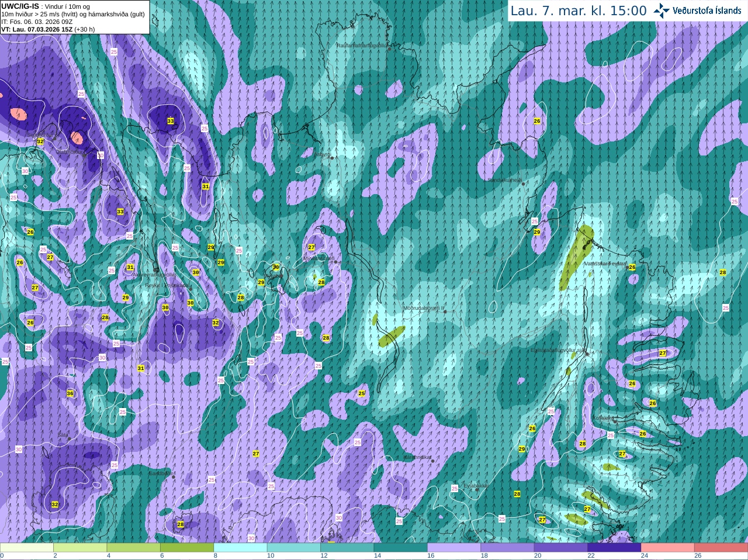Click the Kárahnjúkar station label
This screenshot has height=560, width=748.
[x=418, y=457]
